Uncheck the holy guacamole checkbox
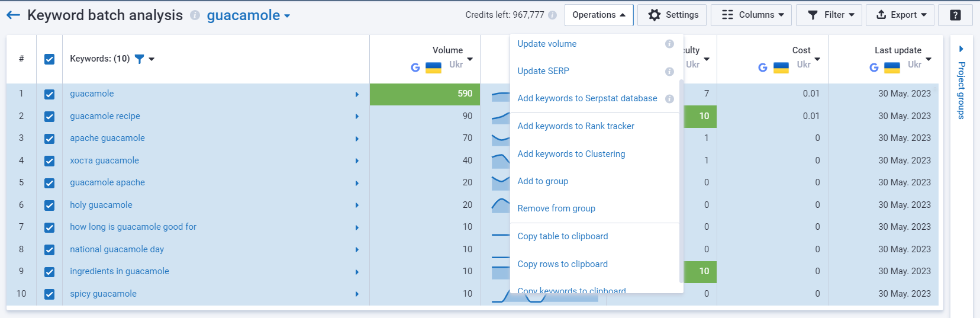This screenshot has width=980, height=318. (x=50, y=205)
